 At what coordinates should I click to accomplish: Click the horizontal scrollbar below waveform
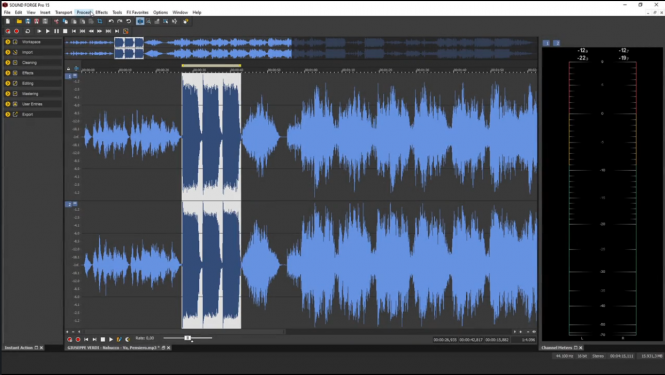pyautogui.click(x=184, y=332)
